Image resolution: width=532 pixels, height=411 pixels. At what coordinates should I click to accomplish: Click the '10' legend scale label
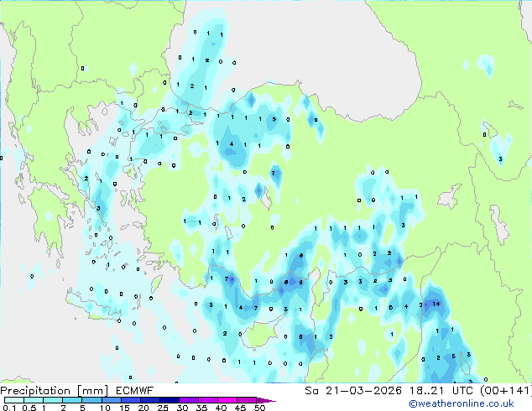coord(105,408)
